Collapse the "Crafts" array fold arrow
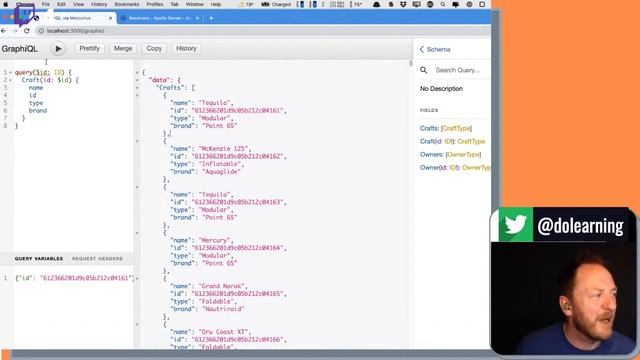The height and width of the screenshot is (360, 640). click(x=137, y=88)
